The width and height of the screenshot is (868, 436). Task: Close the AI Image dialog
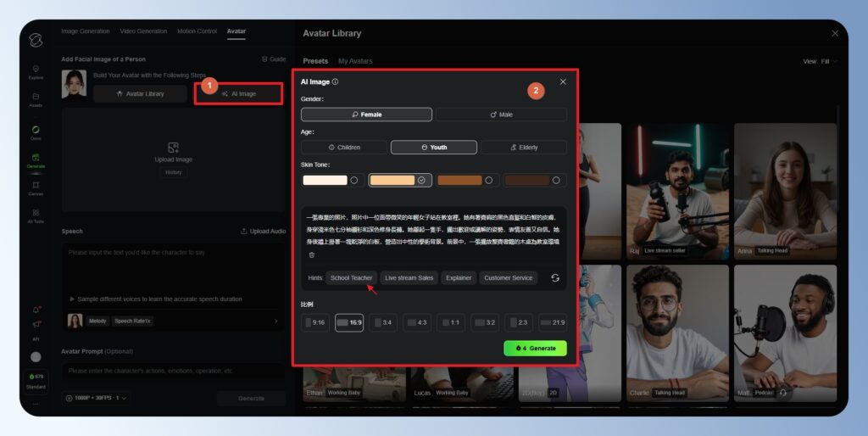click(x=563, y=82)
